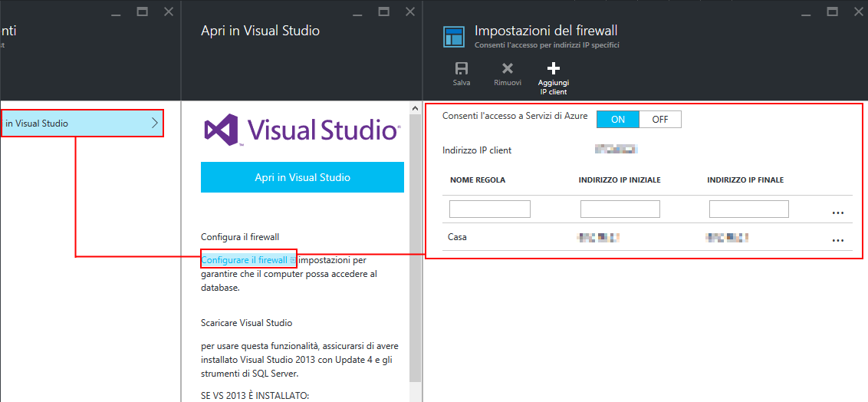This screenshot has height=402, width=868.
Task: Maximize the leftmost partially visible blade
Action: click(x=143, y=11)
